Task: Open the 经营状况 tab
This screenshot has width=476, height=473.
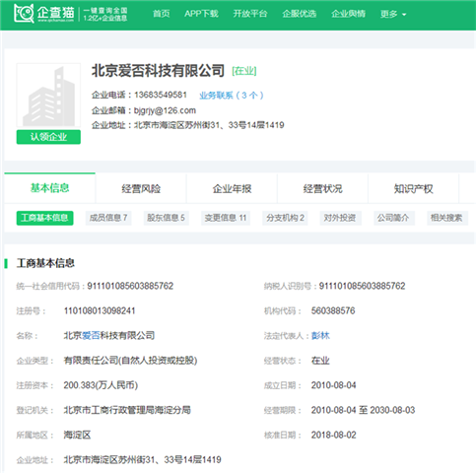Action: coord(322,188)
